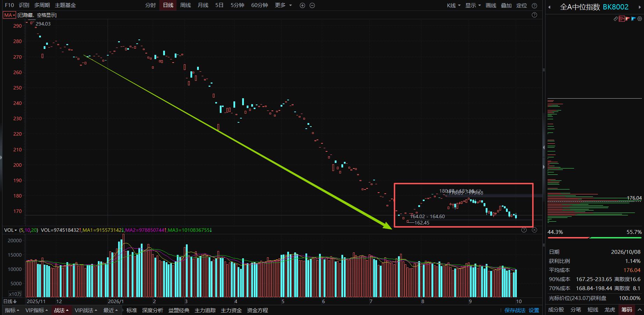Click the panel splitter grip beside chip panel

(x=544, y=70)
